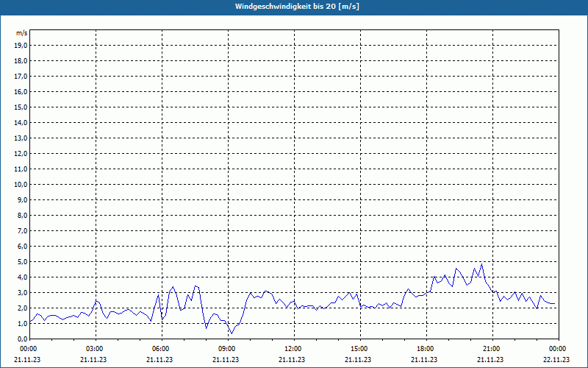Select the "15,0" y-axis label
Viewport: 588px width, 368px height.
tap(21, 107)
